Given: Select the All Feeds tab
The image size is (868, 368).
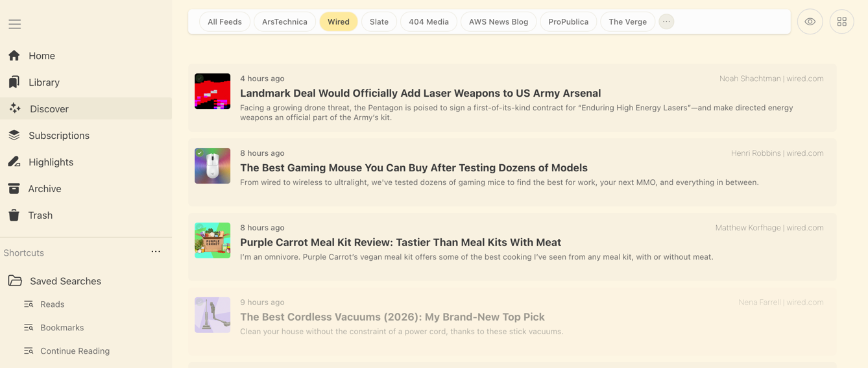Looking at the screenshot, I should click(x=224, y=21).
